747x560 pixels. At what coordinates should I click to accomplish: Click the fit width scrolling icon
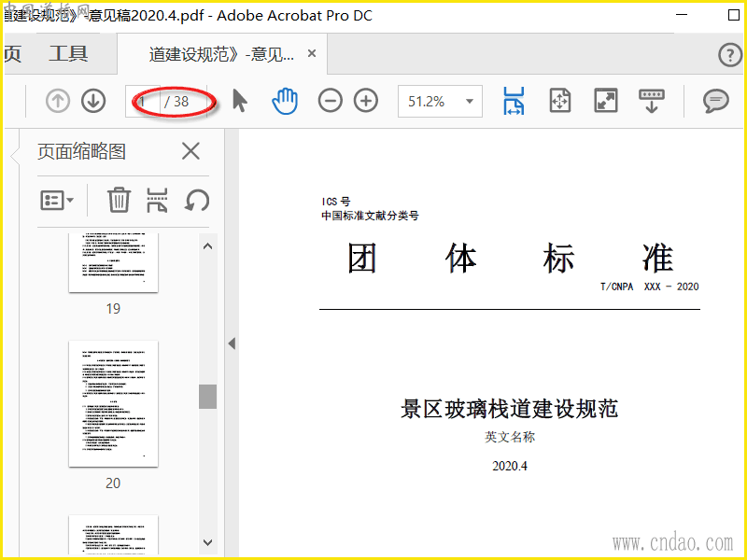[514, 101]
